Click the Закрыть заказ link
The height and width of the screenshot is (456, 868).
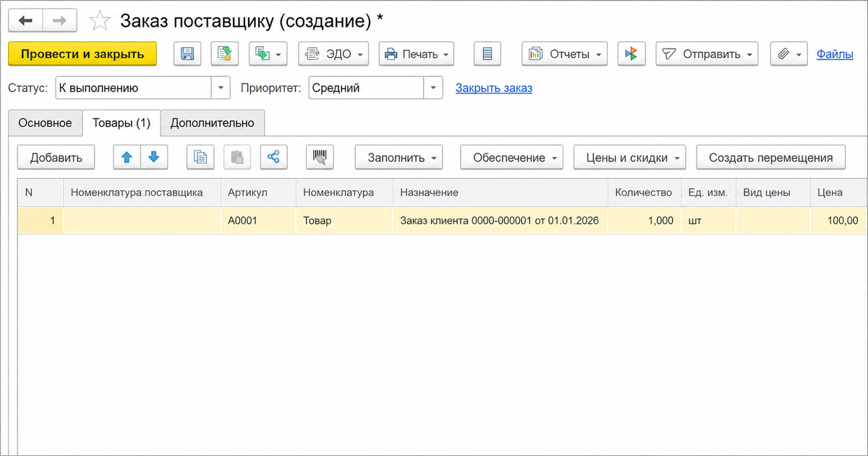click(493, 88)
